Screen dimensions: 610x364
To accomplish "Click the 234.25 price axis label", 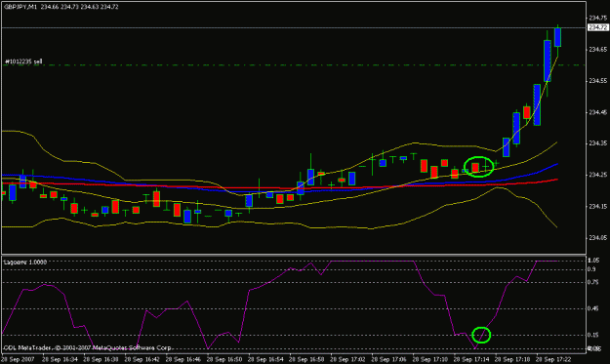I will click(598, 175).
